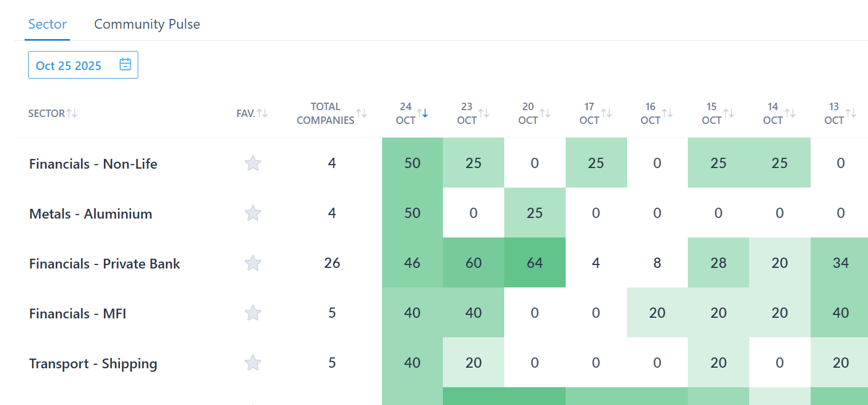The width and height of the screenshot is (868, 405).
Task: Click the Financials - Private Bank sector name
Action: (104, 264)
